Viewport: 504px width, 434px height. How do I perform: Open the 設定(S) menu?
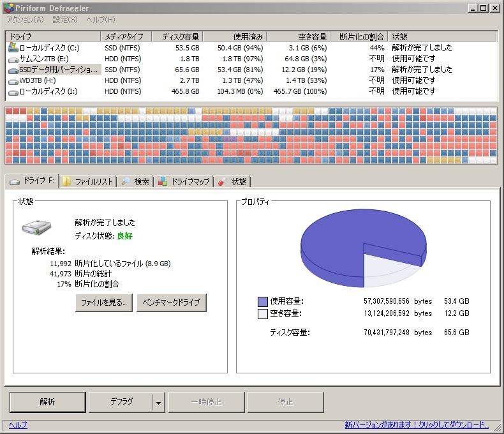65,20
